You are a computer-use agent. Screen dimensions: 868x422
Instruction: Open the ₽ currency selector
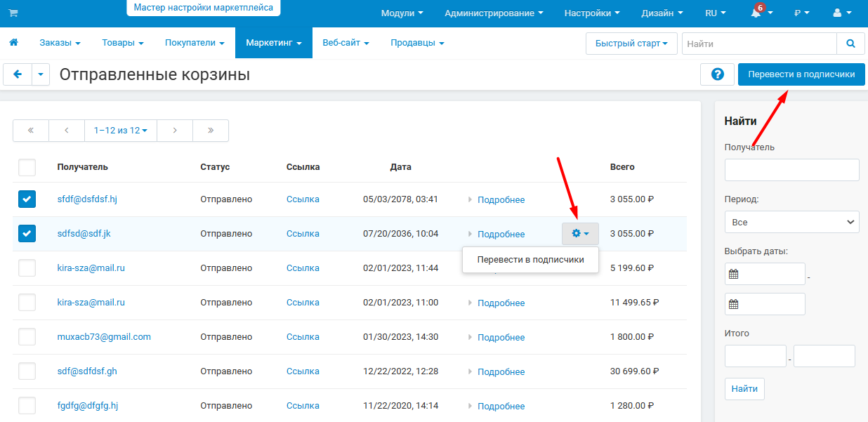tap(801, 13)
